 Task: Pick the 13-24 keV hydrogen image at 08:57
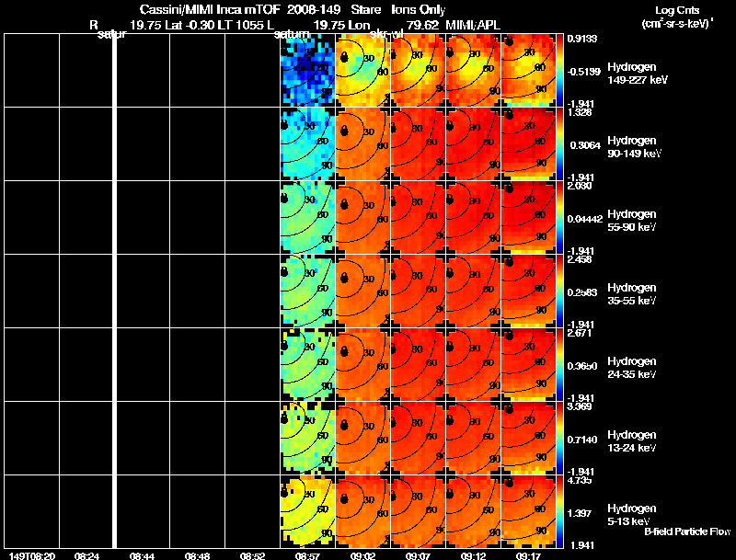point(307,438)
